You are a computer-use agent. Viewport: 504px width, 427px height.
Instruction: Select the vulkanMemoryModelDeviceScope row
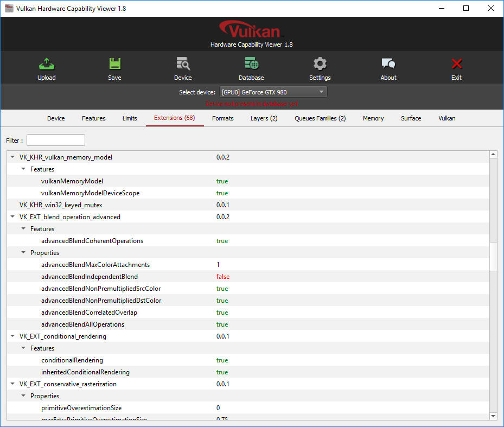248,193
